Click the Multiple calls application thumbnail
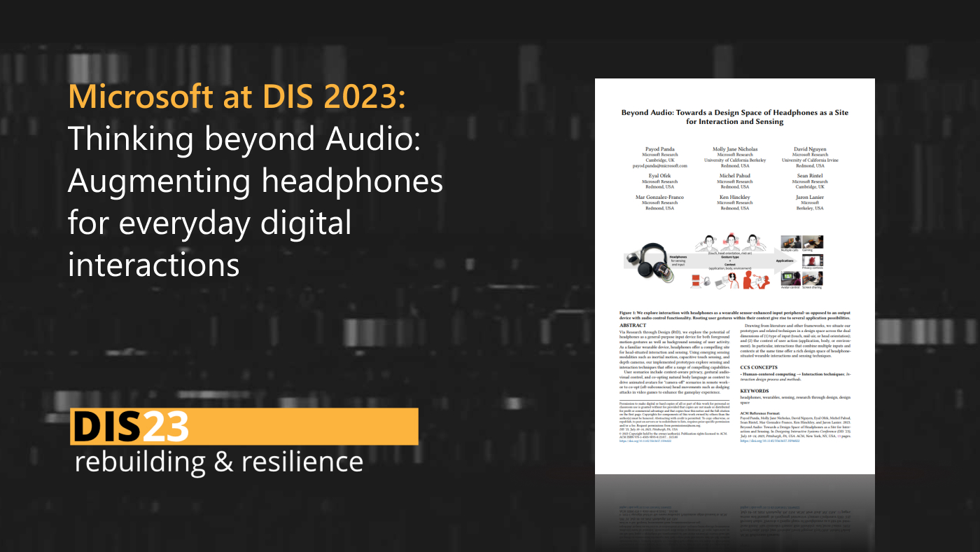This screenshot has height=552, width=980. coord(790,240)
